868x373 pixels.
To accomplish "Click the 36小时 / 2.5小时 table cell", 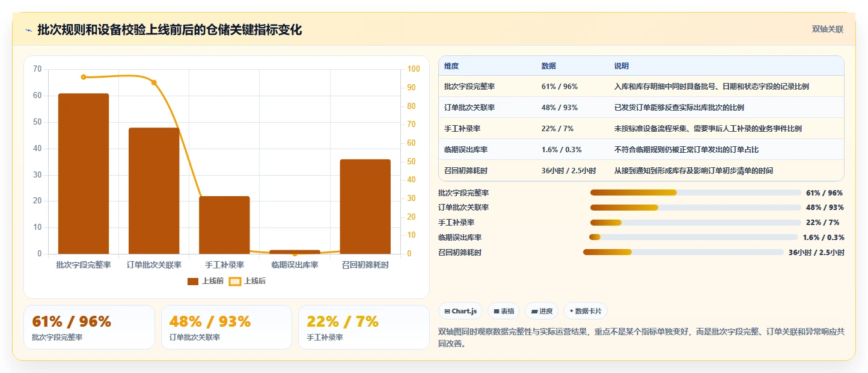I will click(569, 171).
